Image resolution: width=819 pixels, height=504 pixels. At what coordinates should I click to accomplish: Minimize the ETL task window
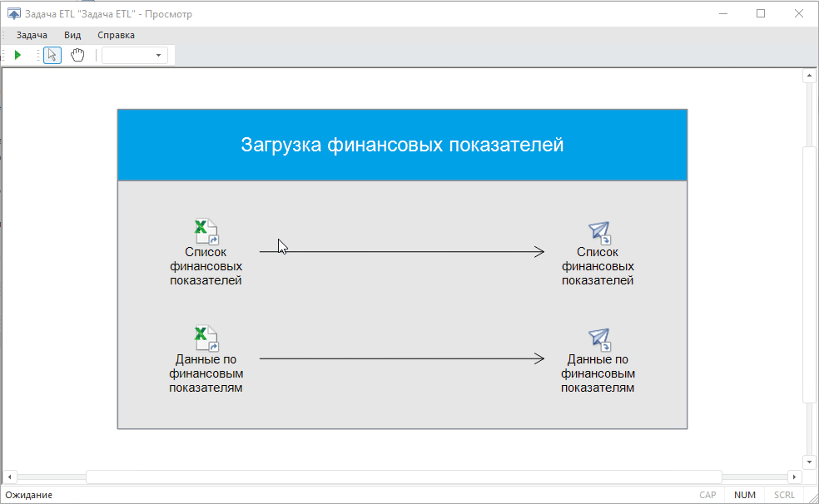point(723,13)
